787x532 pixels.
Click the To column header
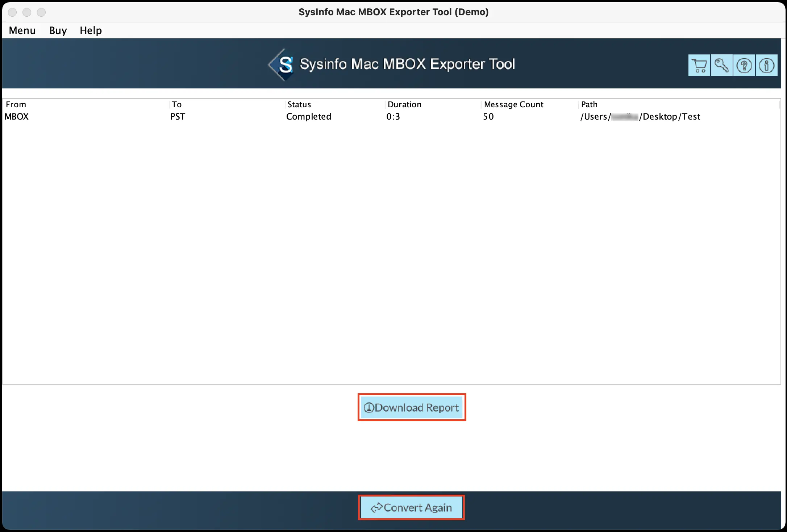pos(176,104)
